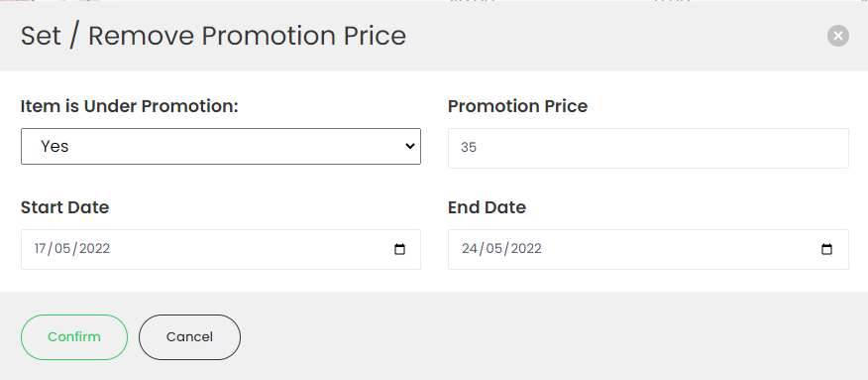
Task: Open the Start Date calendar picker icon
Action: click(399, 249)
